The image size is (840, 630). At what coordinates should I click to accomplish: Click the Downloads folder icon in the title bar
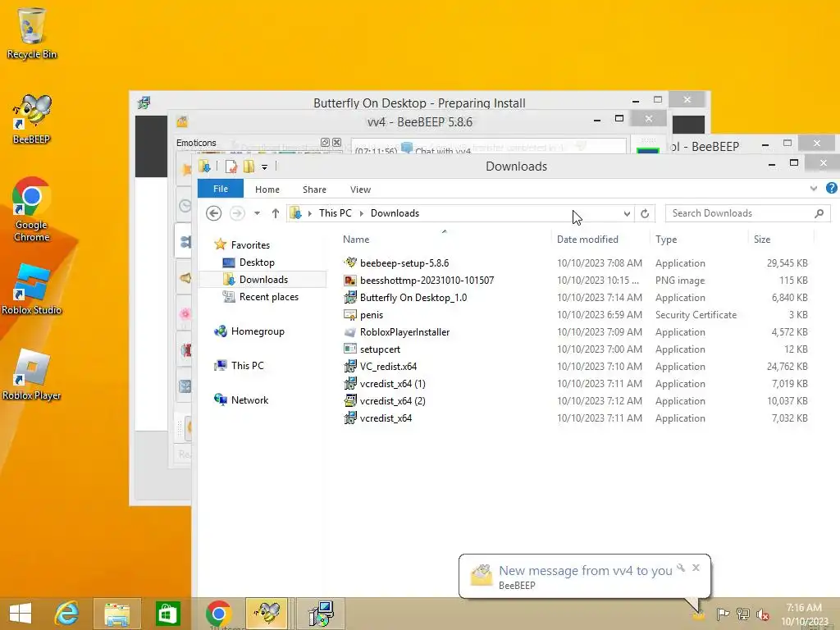204,167
